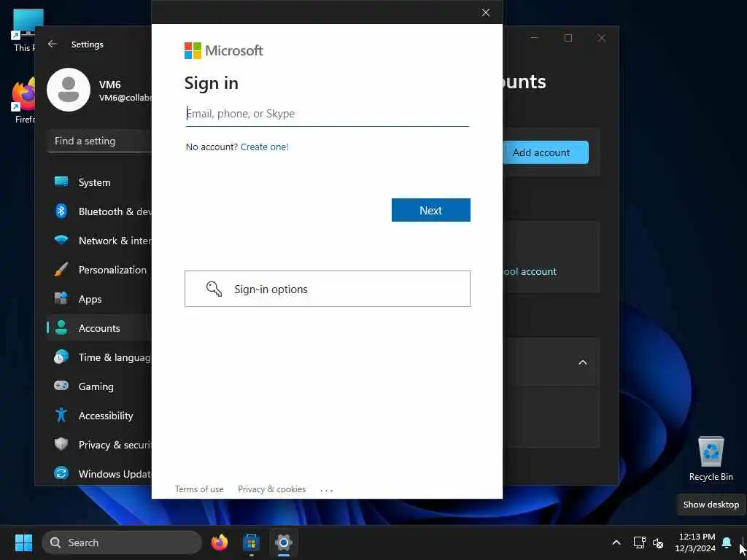Screen dimensions: 747x560
Task: Open Gaming settings
Action: (99, 386)
